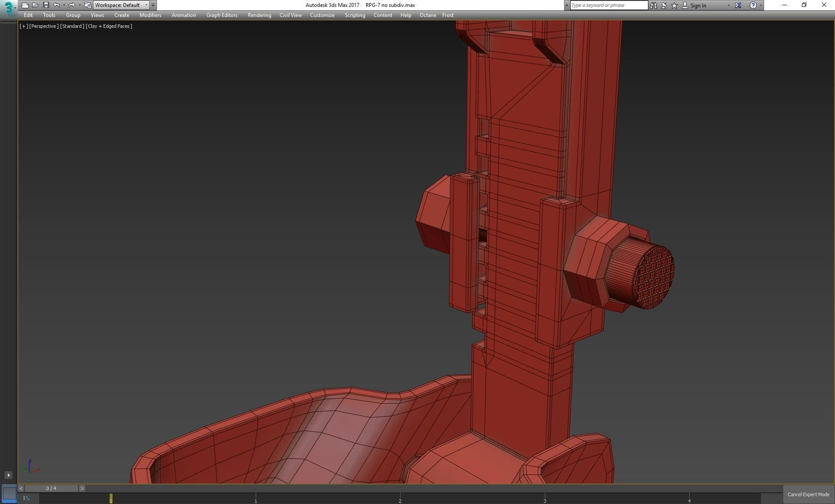Image resolution: width=835 pixels, height=504 pixels.
Task: Toggle Mini Curve Editor at timeline left
Action: point(27,498)
